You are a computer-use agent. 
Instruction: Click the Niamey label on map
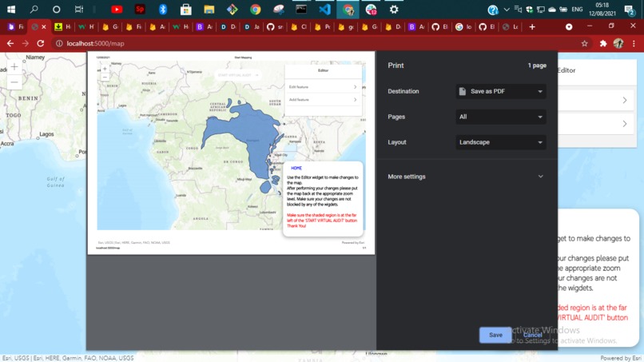(x=35, y=57)
